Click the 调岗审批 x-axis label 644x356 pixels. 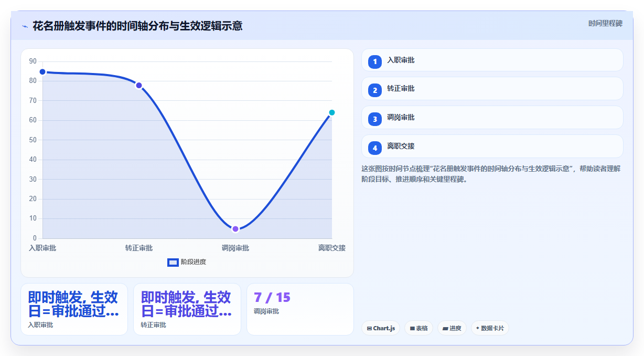coord(235,248)
